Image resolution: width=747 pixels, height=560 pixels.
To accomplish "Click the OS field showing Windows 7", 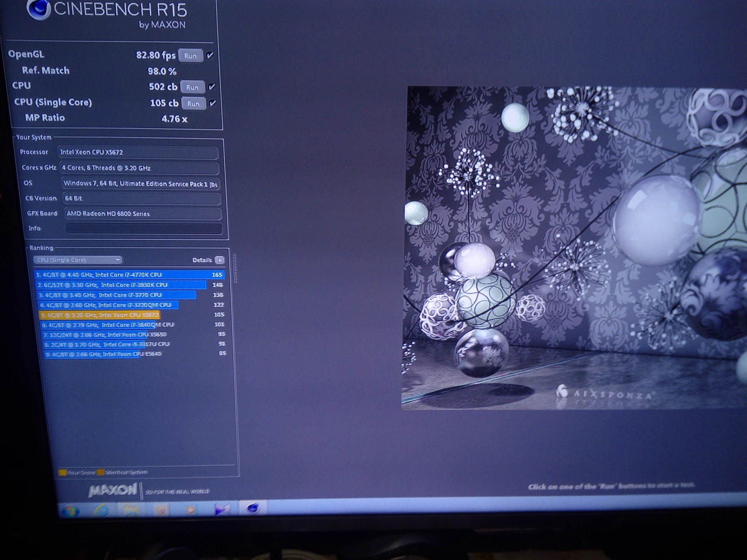I will click(140, 183).
